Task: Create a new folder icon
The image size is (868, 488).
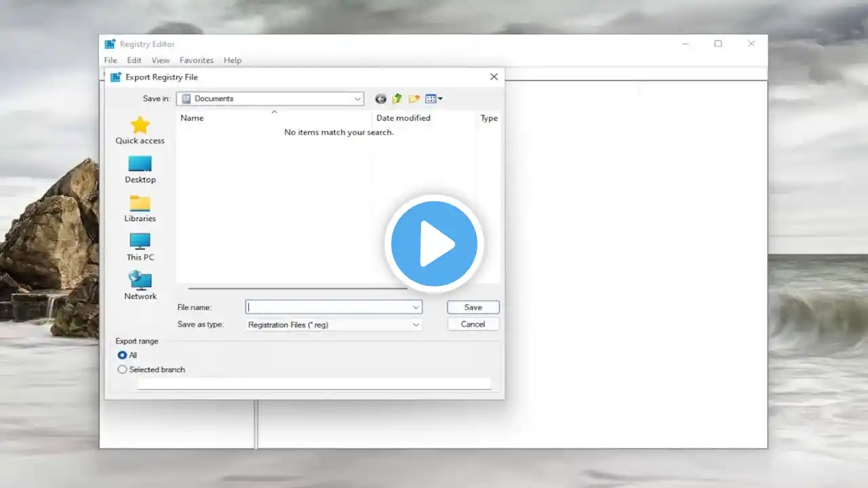Action: (x=414, y=99)
